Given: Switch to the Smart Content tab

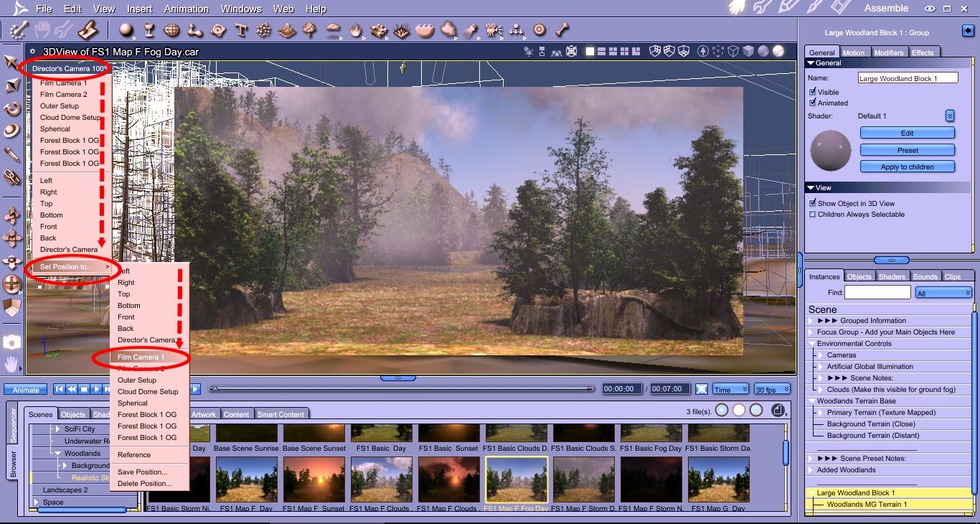Looking at the screenshot, I should (281, 414).
